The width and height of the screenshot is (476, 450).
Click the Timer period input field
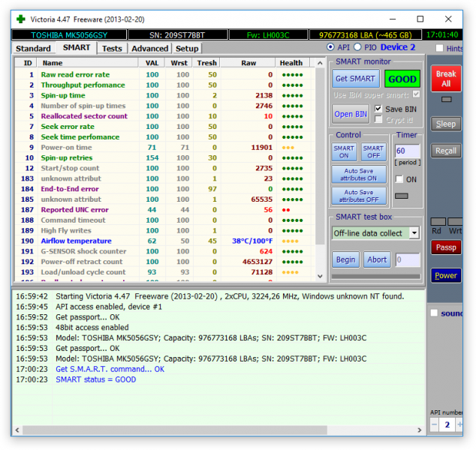(x=407, y=151)
